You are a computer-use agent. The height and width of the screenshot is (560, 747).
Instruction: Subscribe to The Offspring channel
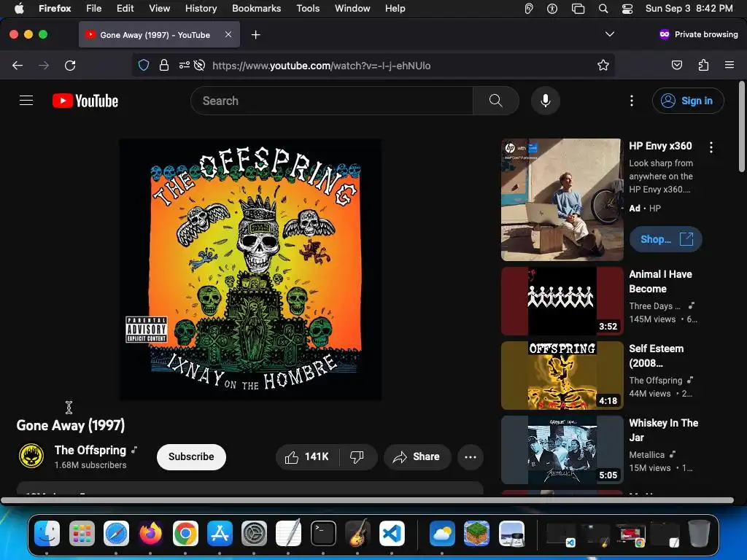(x=191, y=456)
